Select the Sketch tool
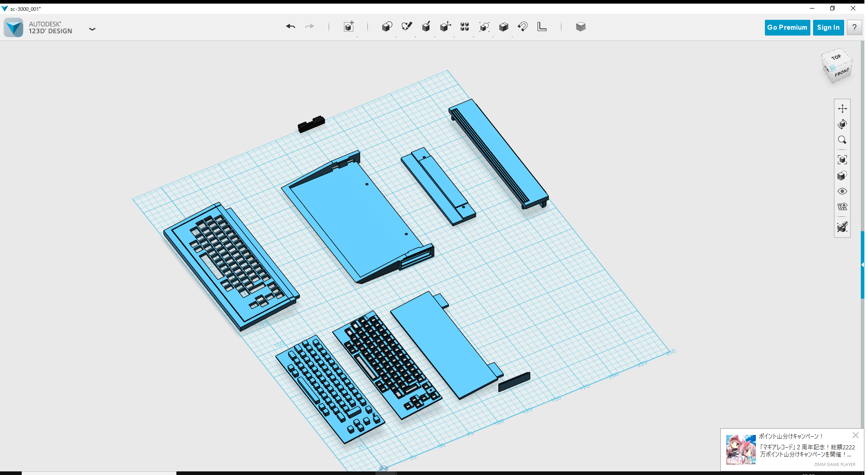This screenshot has width=868, height=475. tap(407, 27)
